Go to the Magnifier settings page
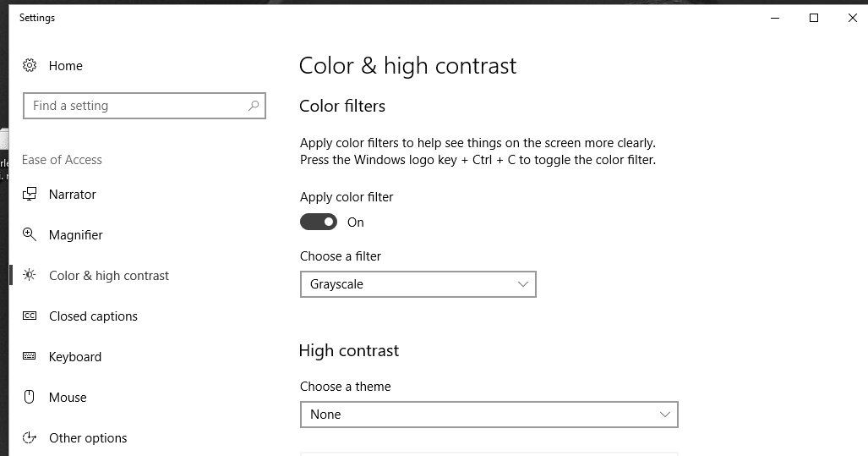This screenshot has width=868, height=456. [x=76, y=235]
